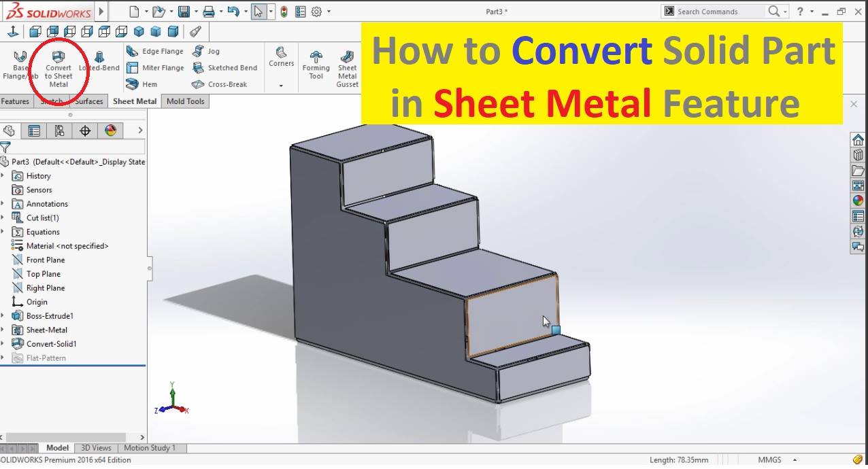Expand the Boss-Extrude1 feature
The width and height of the screenshot is (868, 469).
coord(3,316)
